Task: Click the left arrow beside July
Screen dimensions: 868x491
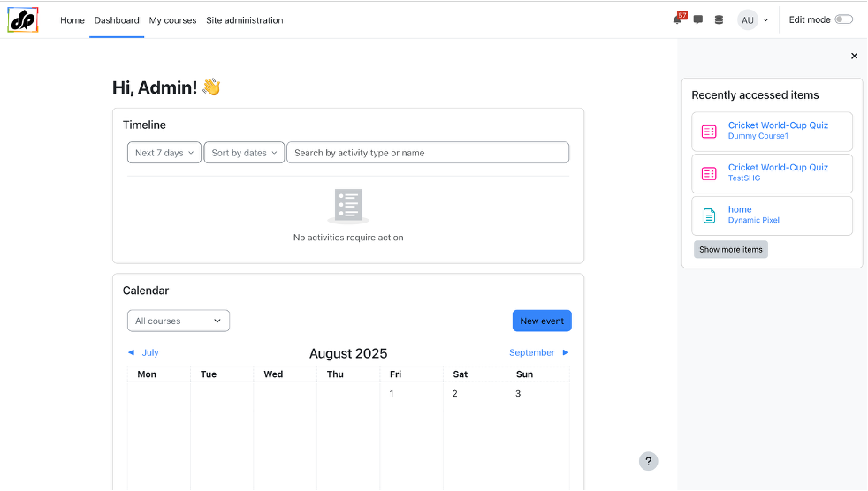Action: pos(131,352)
